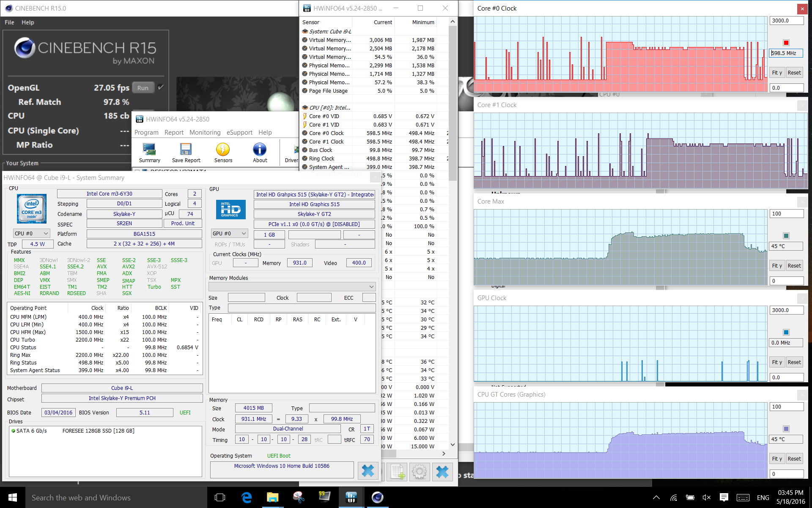Screen dimensions: 812x508
Task: Click Fit y in Core Max graph
Action: coord(777,266)
